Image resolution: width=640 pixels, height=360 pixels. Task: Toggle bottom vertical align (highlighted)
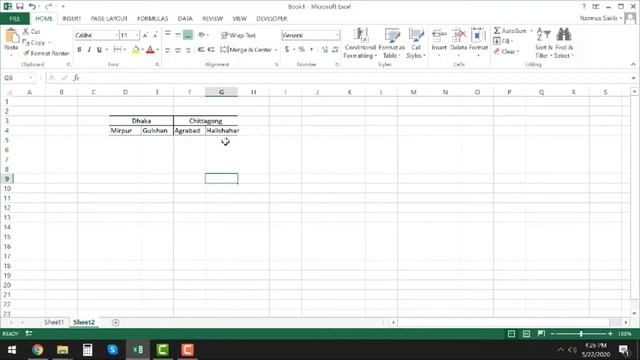point(188,35)
